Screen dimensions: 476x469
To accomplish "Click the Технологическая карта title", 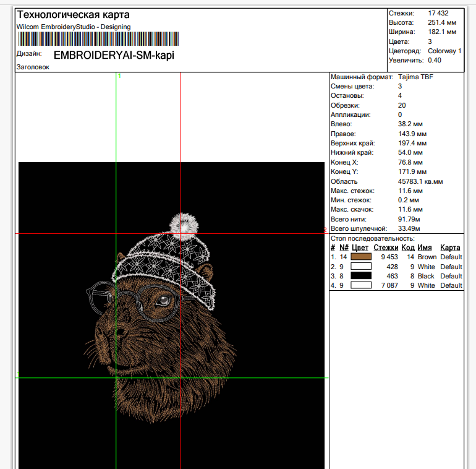I will click(x=73, y=15).
